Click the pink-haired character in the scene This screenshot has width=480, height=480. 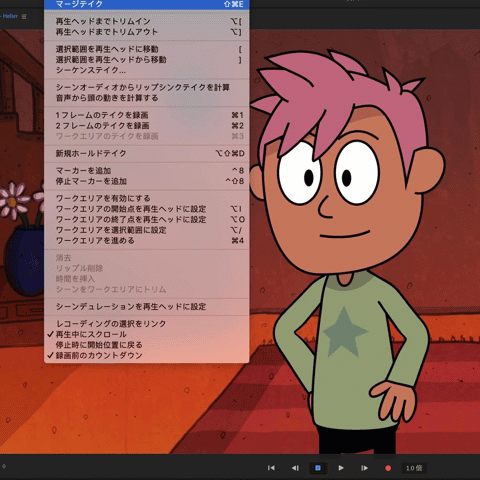coord(347,253)
